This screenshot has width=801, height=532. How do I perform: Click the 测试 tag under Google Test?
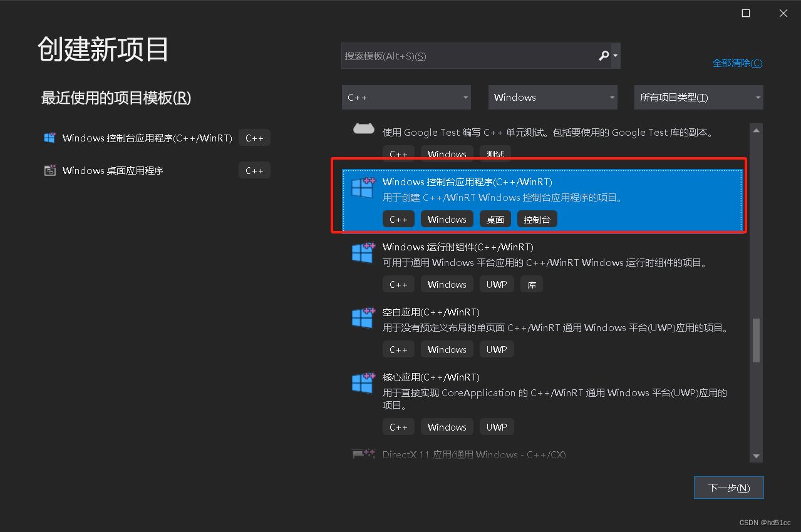tap(495, 154)
